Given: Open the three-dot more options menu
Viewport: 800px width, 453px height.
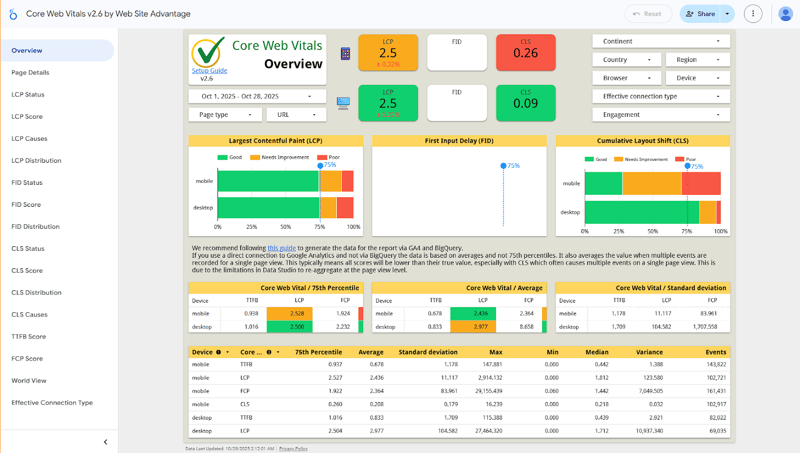Looking at the screenshot, I should [x=753, y=14].
